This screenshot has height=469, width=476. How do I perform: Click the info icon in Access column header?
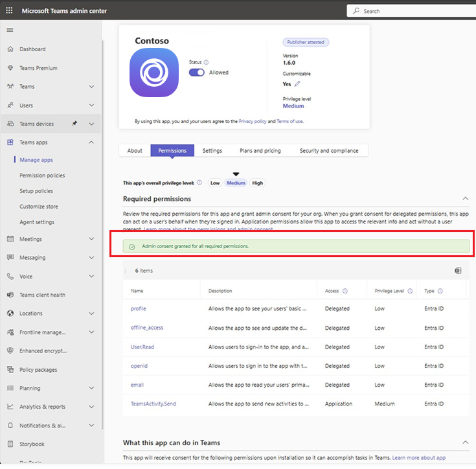tap(345, 291)
